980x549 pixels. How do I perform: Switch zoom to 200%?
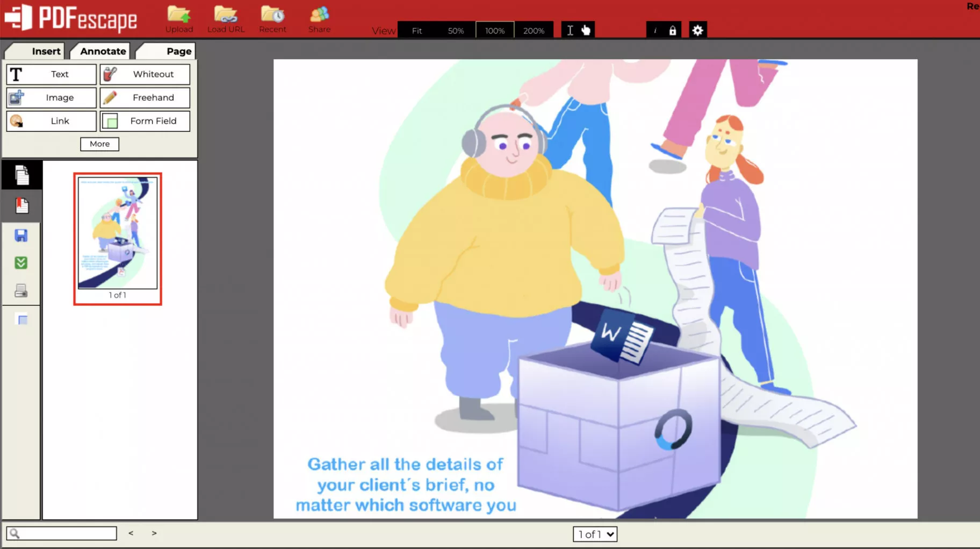(534, 30)
